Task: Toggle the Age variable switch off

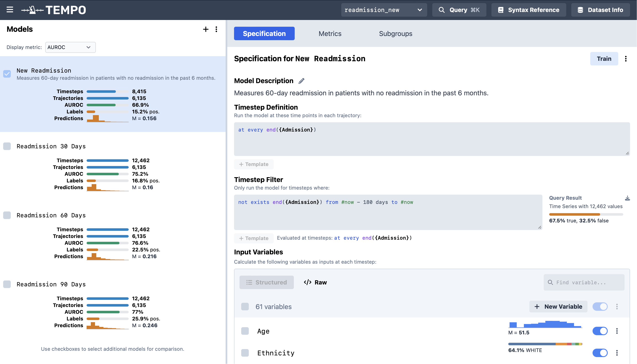Action: click(x=600, y=331)
